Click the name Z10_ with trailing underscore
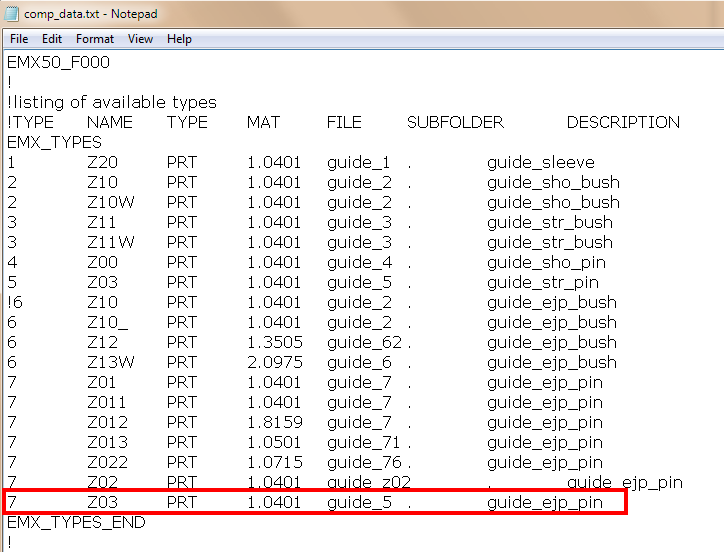 tap(107, 322)
